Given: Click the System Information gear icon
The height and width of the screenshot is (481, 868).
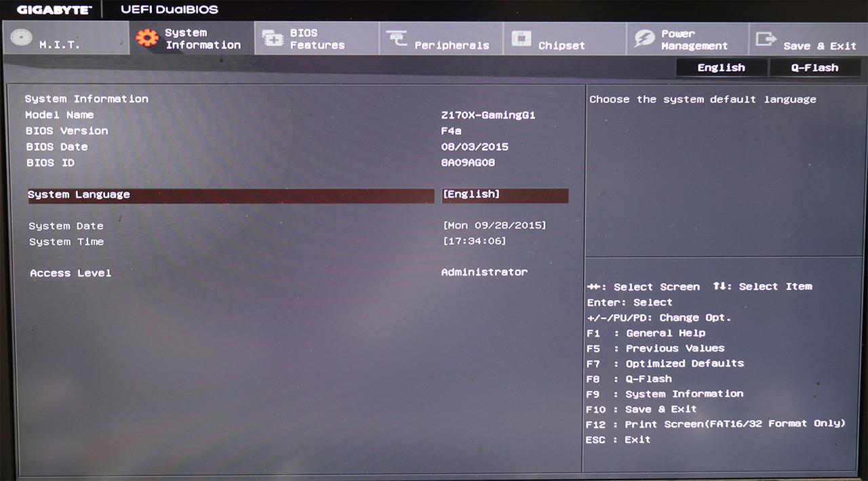Looking at the screenshot, I should point(146,38).
